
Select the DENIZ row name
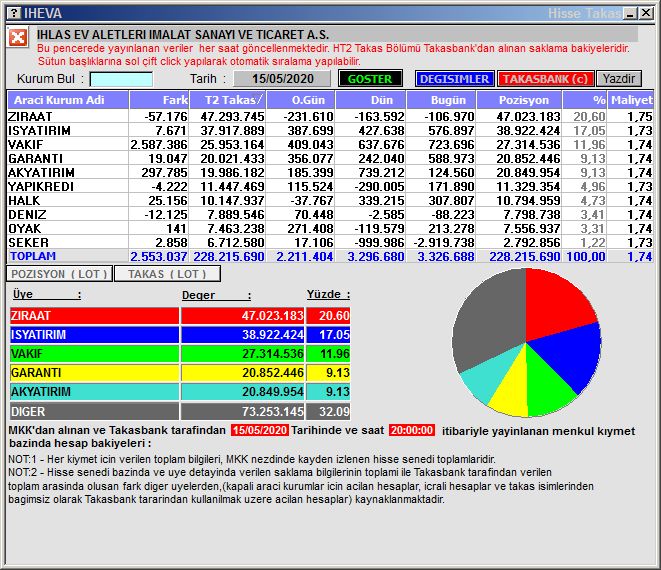coord(27,215)
